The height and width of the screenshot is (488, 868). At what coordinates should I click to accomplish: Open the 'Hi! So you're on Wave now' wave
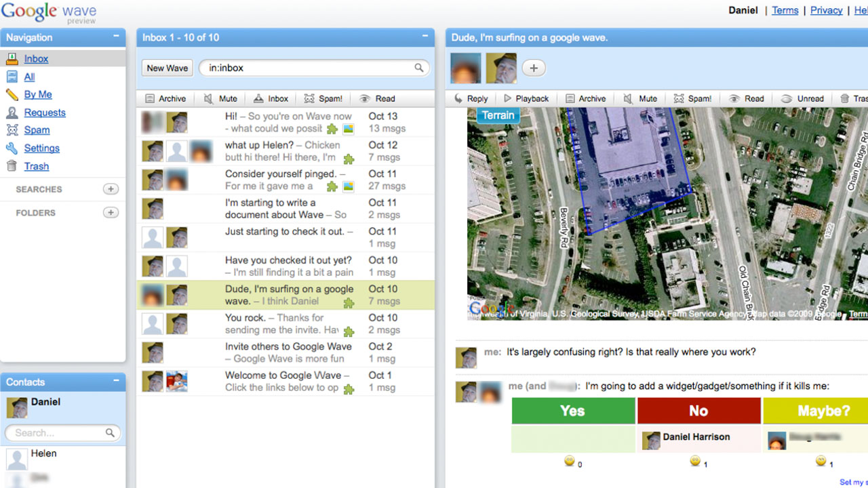285,123
